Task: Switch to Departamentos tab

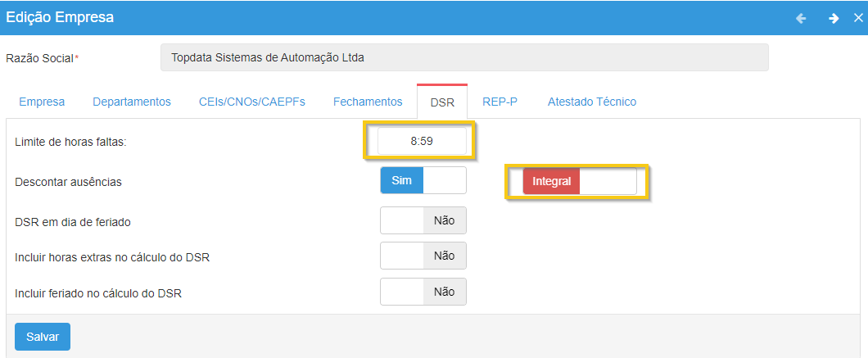Action: tap(132, 102)
